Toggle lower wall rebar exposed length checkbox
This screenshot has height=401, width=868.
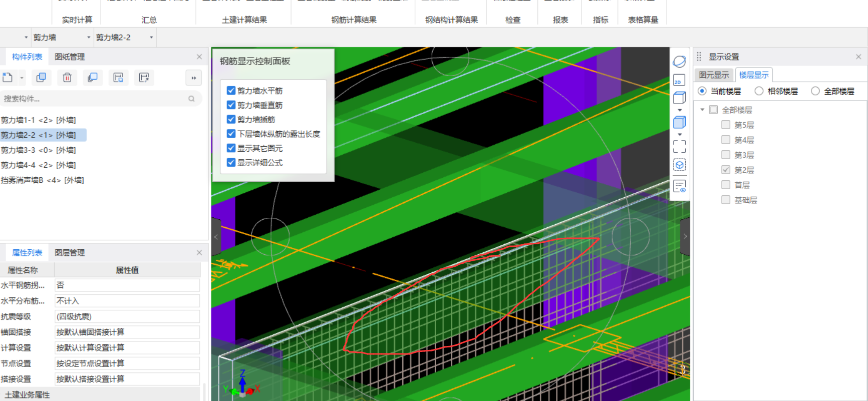click(231, 134)
